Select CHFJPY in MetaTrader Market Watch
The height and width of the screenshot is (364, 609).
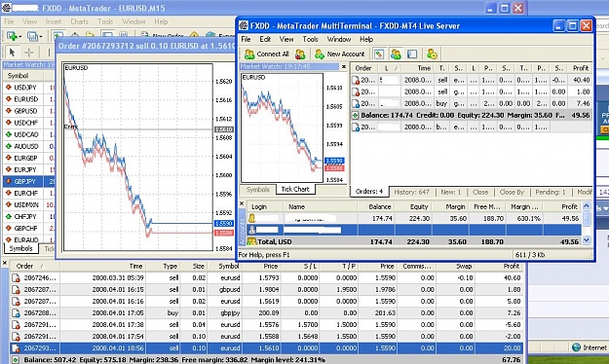pos(28,216)
